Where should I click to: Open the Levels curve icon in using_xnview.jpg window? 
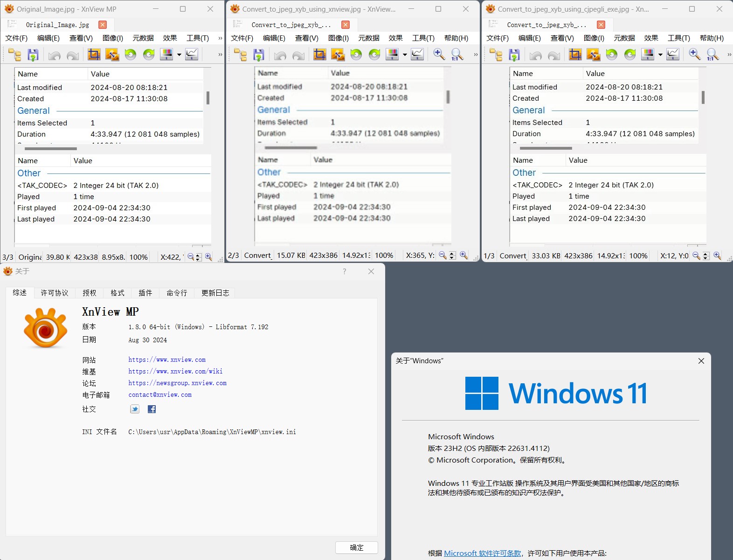417,55
